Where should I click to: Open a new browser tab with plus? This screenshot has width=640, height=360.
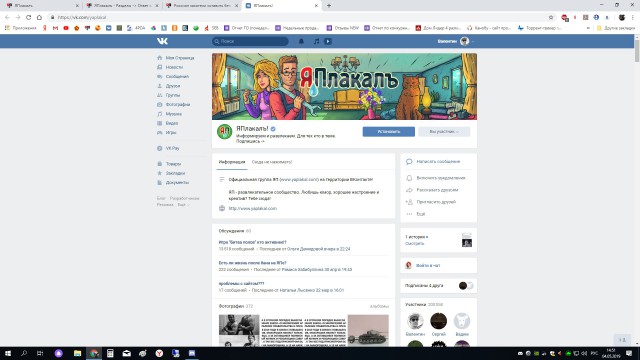point(329,6)
